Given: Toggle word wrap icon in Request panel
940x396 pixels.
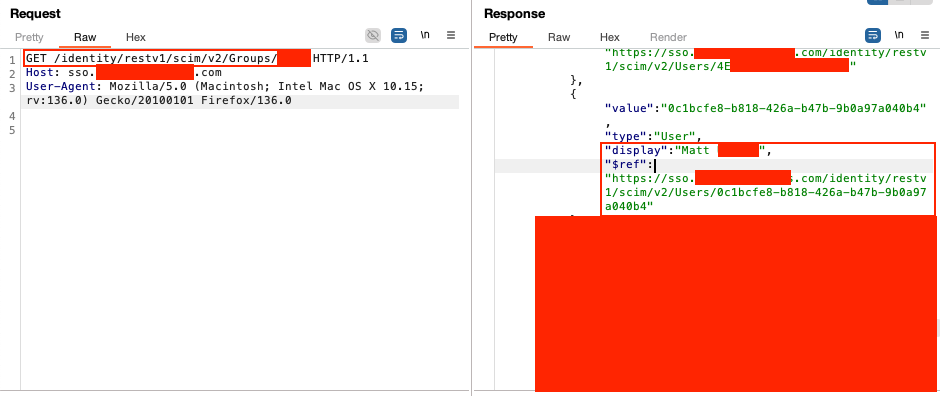Looking at the screenshot, I should coord(399,36).
